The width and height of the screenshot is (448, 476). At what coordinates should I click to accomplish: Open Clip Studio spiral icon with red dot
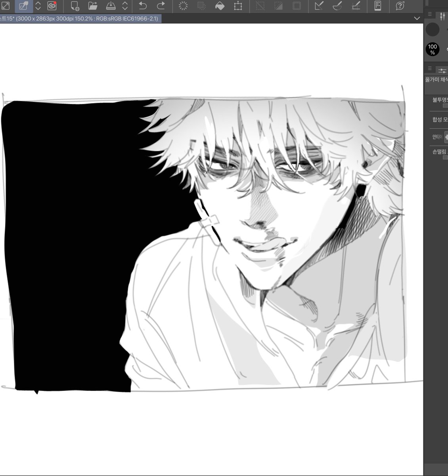point(52,6)
